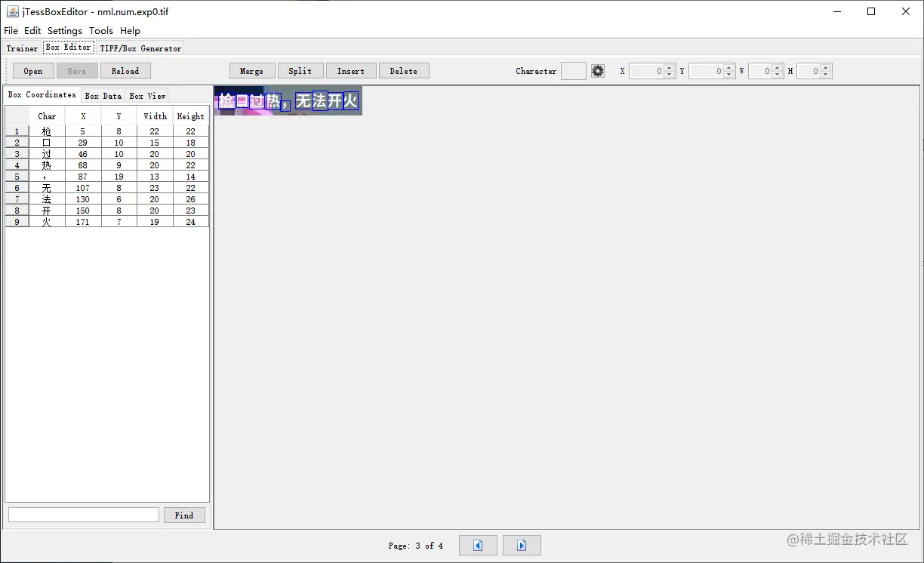Select table row 5 with the comma
Screen dimensions: 924x563
(x=107, y=177)
